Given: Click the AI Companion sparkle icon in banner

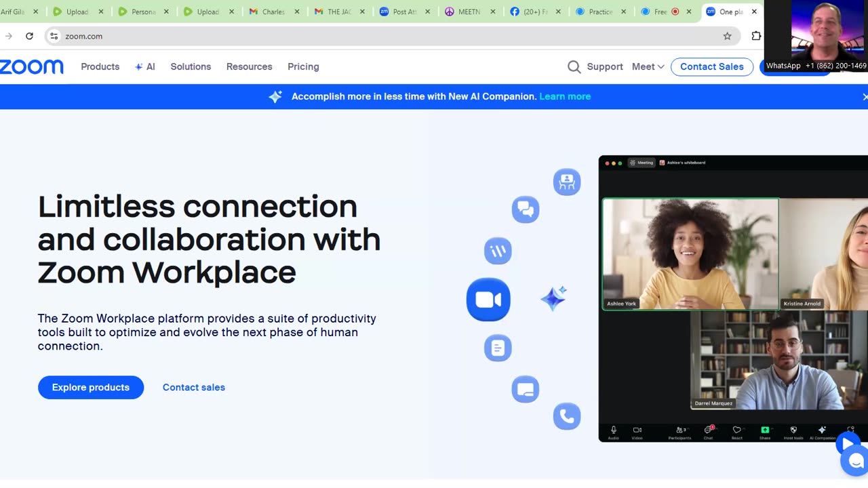Looking at the screenshot, I should click(x=275, y=97).
